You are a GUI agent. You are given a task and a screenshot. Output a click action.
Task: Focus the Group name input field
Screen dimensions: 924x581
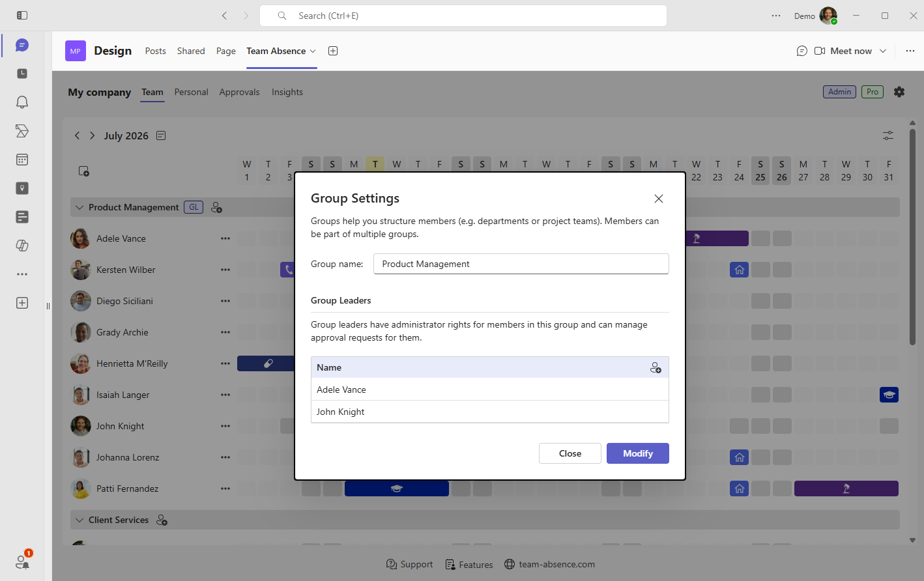pyautogui.click(x=521, y=264)
